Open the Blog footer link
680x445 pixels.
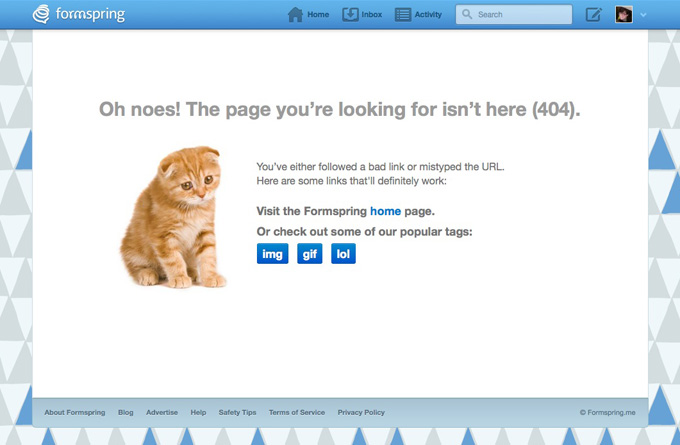(x=126, y=412)
